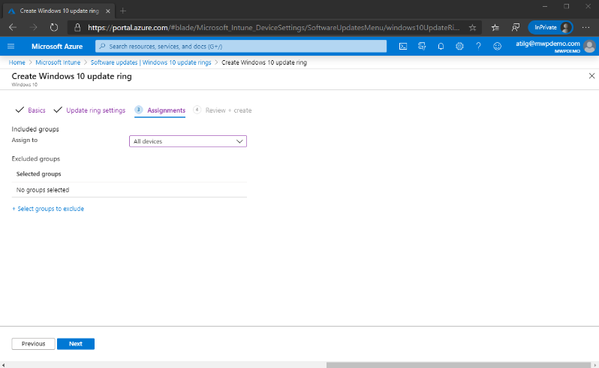Open the browser Collections icon
Viewport: 599px width, 368px height.
click(x=515, y=28)
